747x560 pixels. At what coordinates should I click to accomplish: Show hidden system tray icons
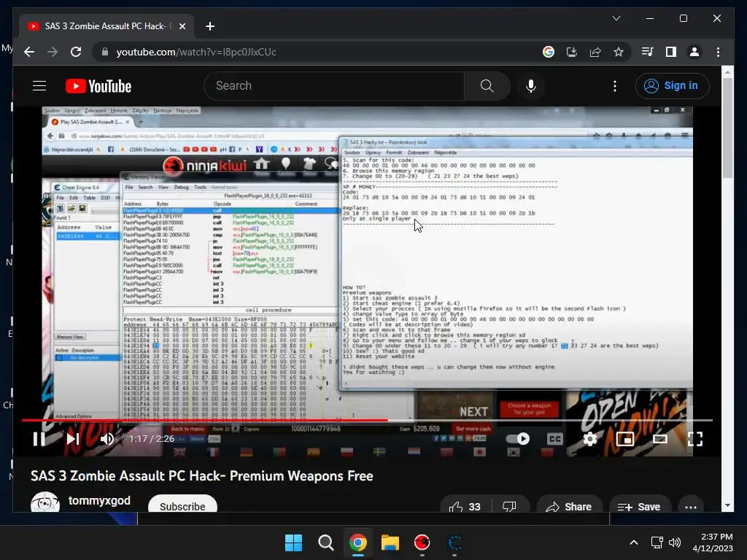pos(634,542)
